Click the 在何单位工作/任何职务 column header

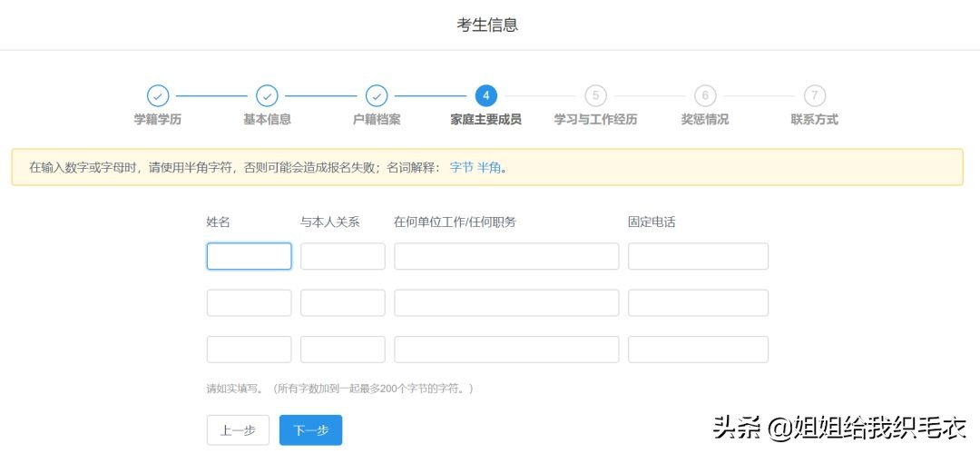tap(455, 222)
